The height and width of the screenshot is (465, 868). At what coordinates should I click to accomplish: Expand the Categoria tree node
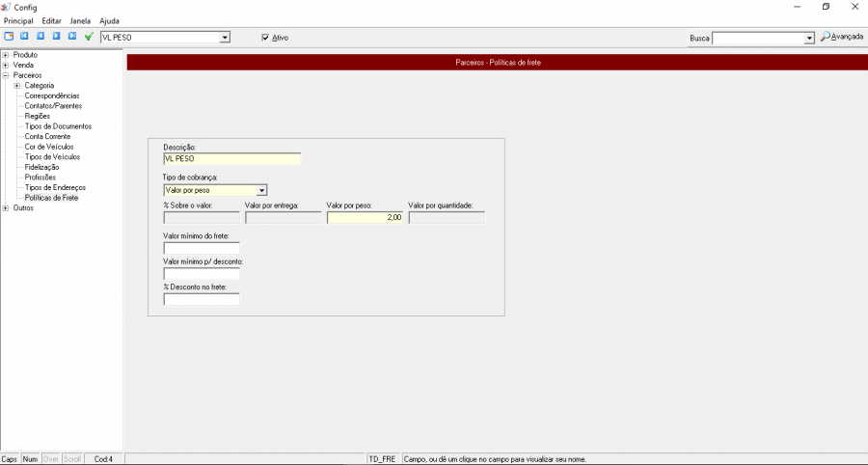[x=17, y=86]
